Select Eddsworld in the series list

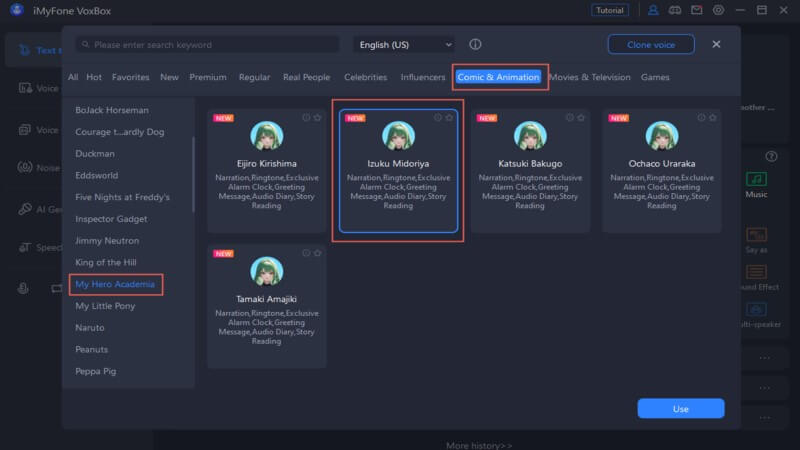pyautogui.click(x=96, y=175)
